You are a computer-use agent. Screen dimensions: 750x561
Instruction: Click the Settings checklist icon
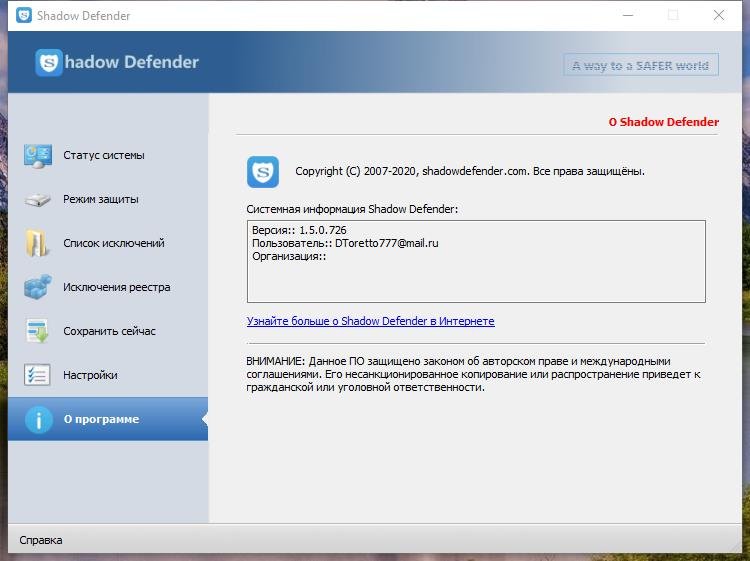37,375
